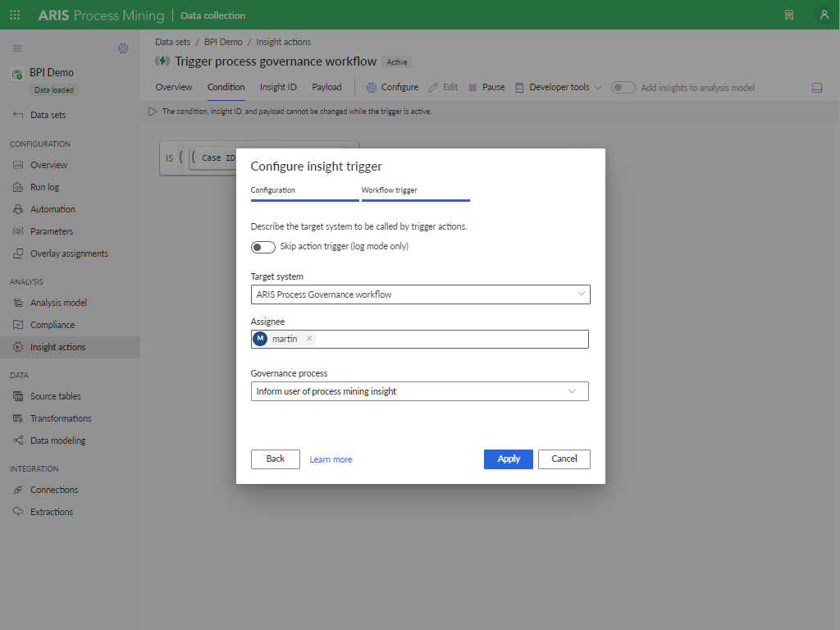The width and height of the screenshot is (840, 630).
Task: Click the trigger workflow title icon
Action: click(x=162, y=61)
